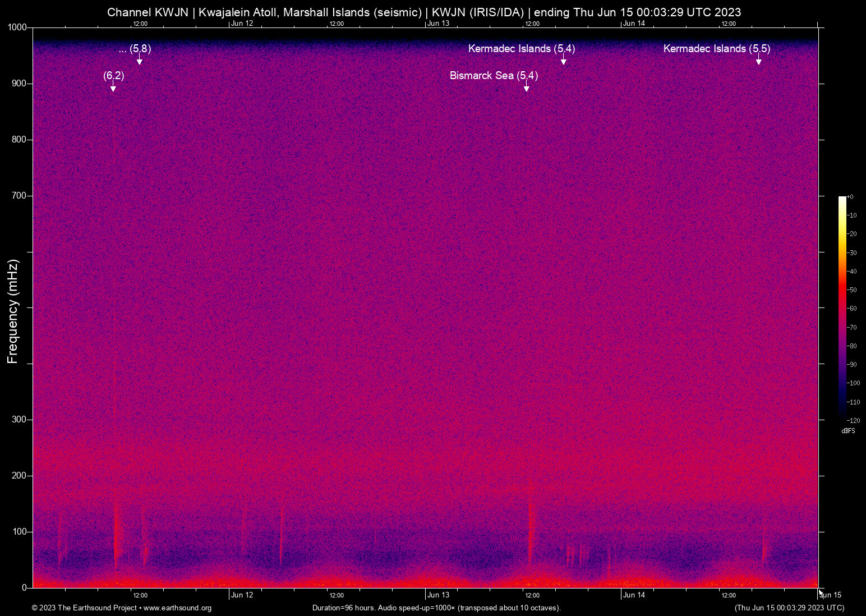Open the www.earthsound.org link in the footer
866x616 pixels.
coord(177,608)
